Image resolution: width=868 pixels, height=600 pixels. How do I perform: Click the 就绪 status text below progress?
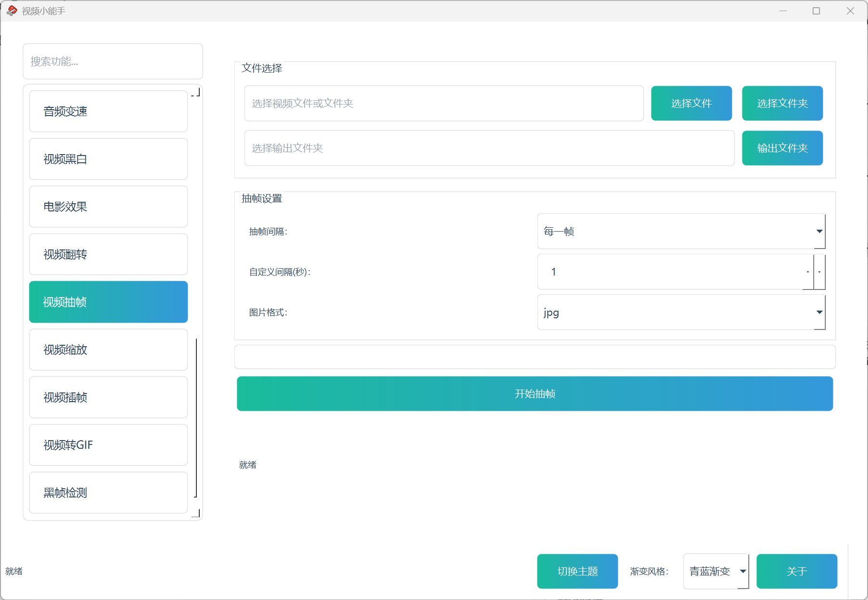[x=248, y=465]
